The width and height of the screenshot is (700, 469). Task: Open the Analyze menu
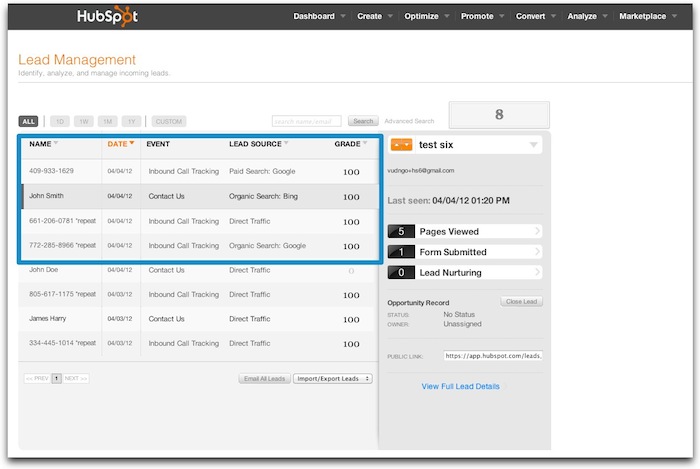tap(587, 16)
